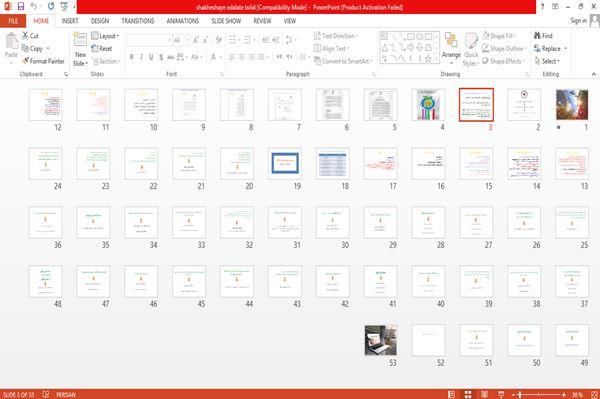Click Slide Sorter view icon in status bar
Screen dimensions: 600x399
[468, 394]
